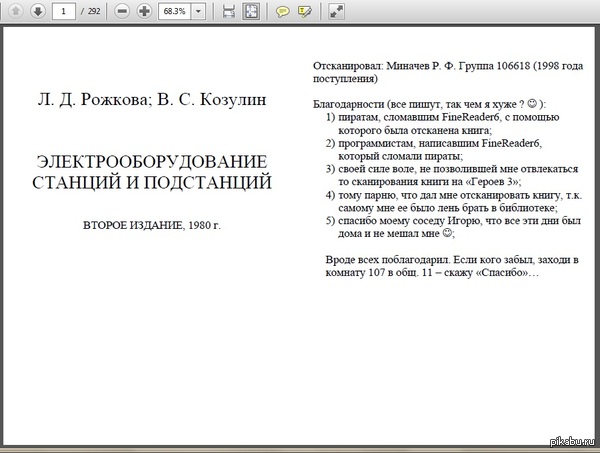Switch to read mode with expand arrows icon
Viewport: 600px width, 453px height.
(337, 11)
